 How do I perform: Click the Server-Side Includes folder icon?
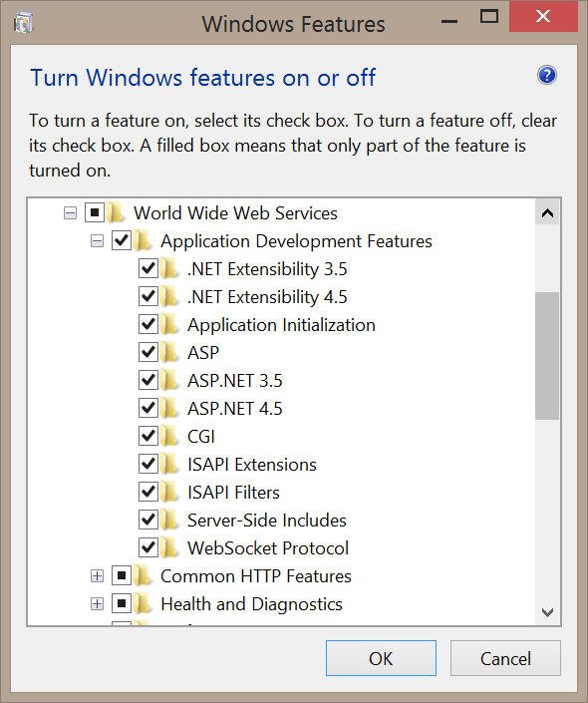point(170,520)
